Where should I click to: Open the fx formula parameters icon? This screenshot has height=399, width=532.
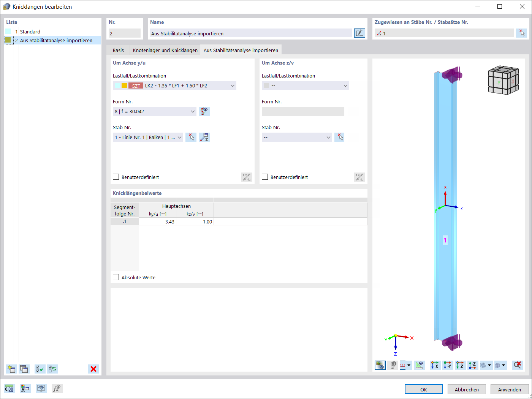(57, 388)
